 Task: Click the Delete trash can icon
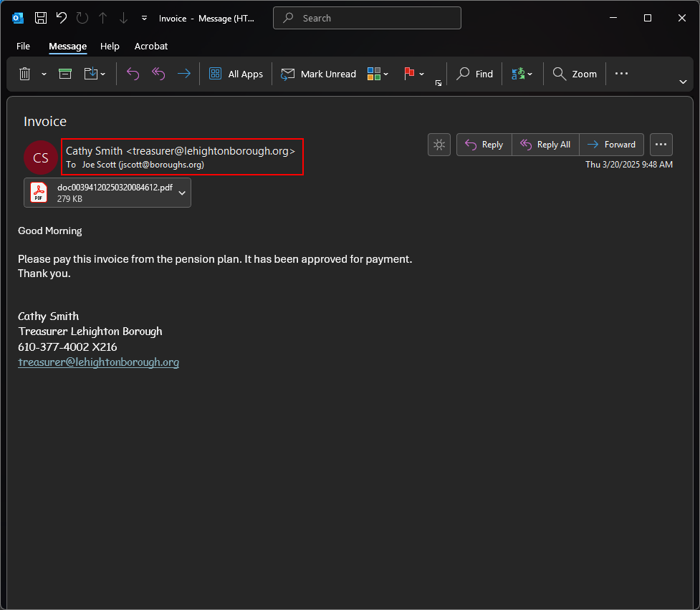(x=24, y=74)
